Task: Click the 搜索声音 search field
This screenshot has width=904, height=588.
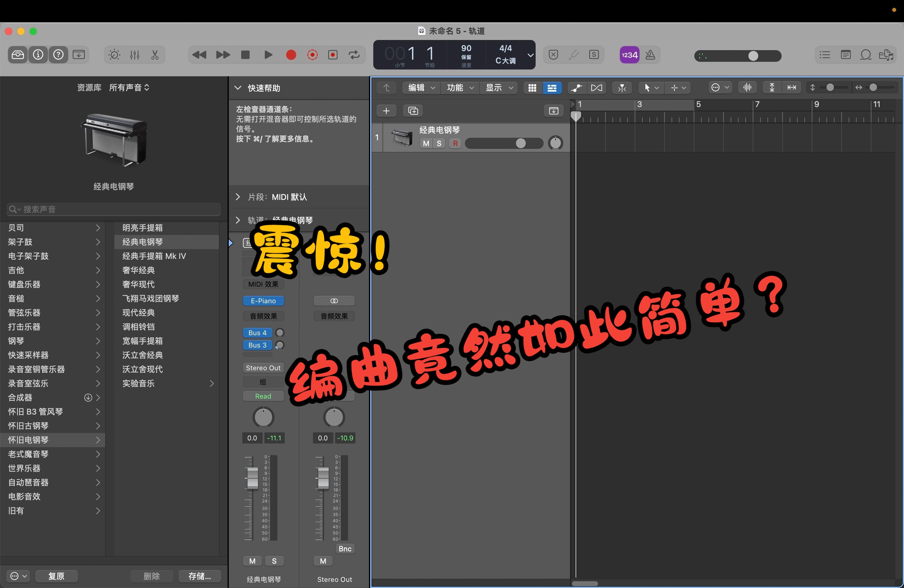Action: (x=113, y=209)
